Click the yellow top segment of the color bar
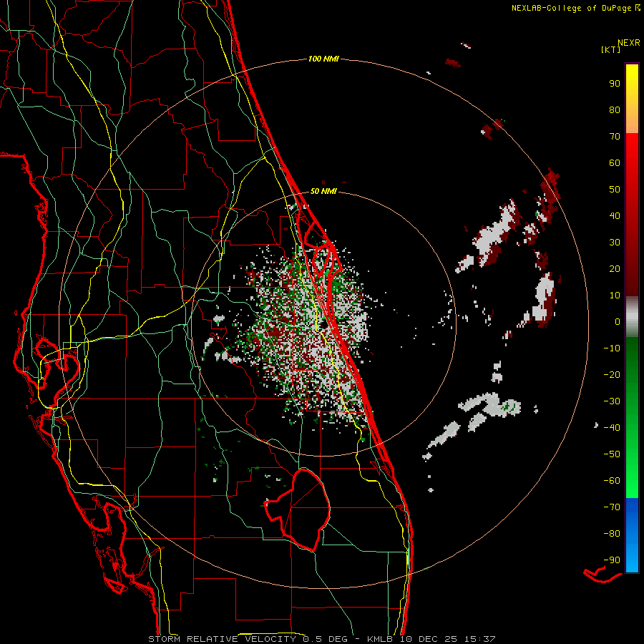Screen dimensions: 644x644 coord(632,99)
